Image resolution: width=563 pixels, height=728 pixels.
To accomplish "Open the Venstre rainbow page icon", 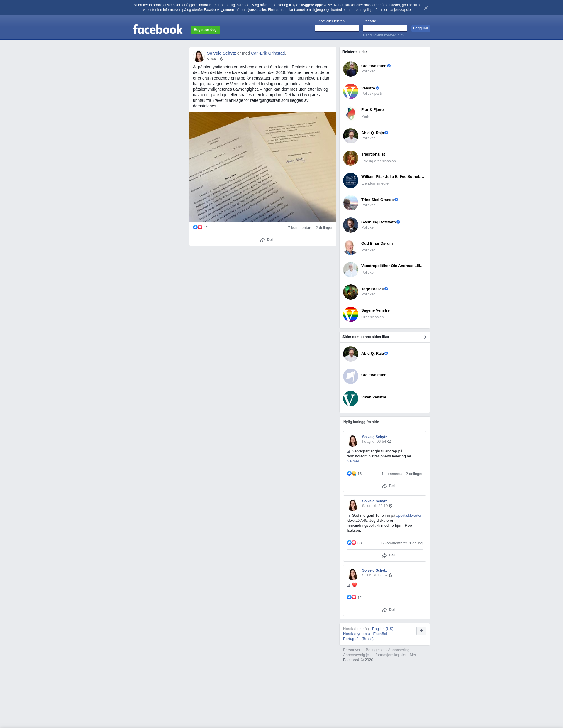I will pyautogui.click(x=350, y=91).
